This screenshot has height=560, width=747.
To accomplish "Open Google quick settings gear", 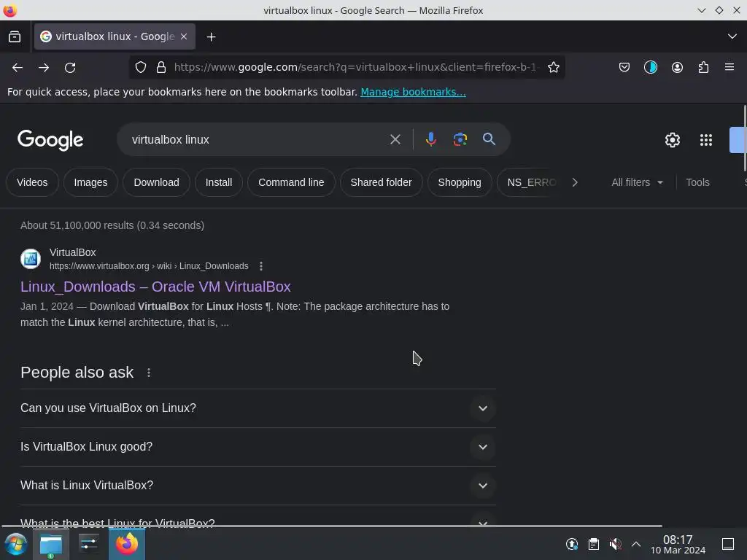I will tap(672, 140).
